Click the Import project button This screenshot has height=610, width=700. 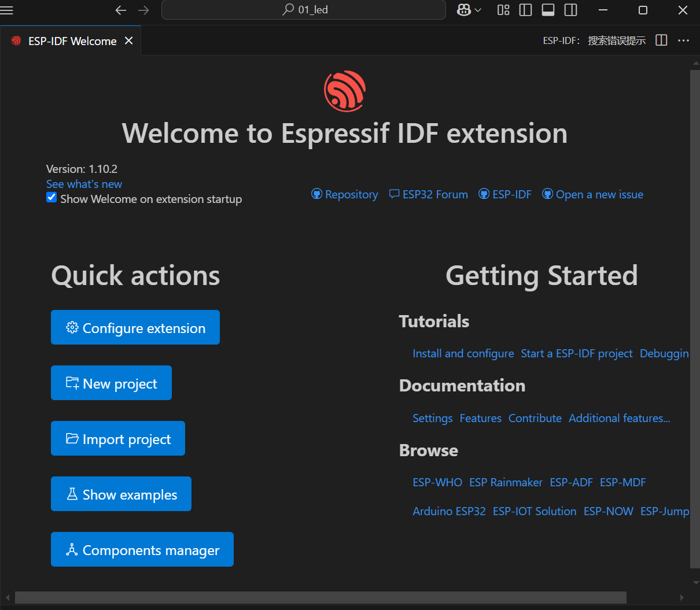pos(118,438)
